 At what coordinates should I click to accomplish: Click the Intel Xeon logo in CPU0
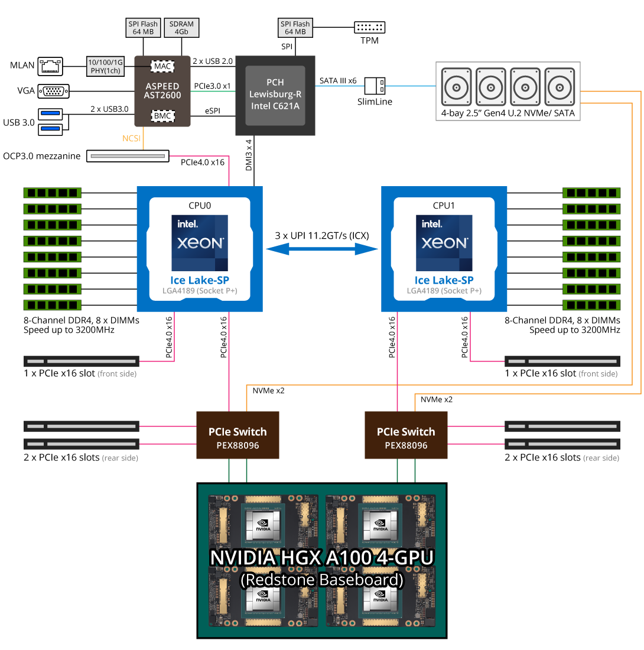click(x=200, y=243)
